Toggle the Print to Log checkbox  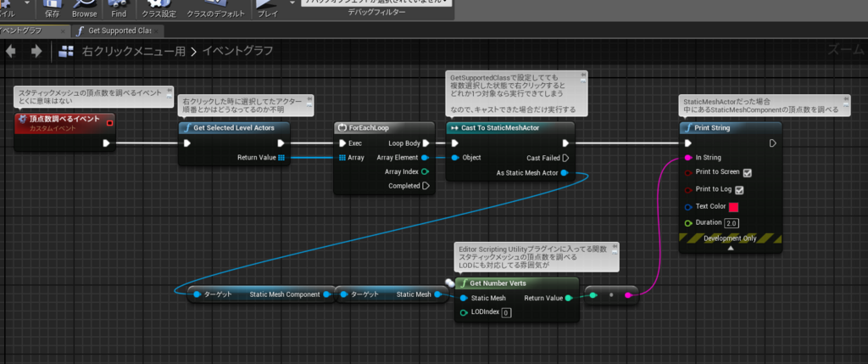(739, 190)
